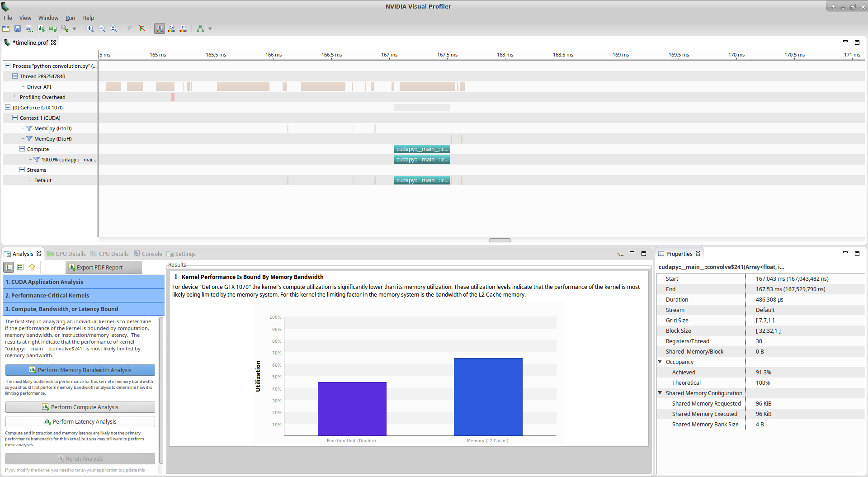Open the File menu
This screenshot has height=477, width=868.
point(8,18)
